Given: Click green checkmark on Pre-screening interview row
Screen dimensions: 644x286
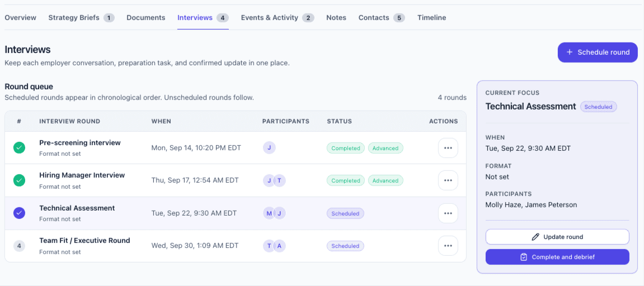Looking at the screenshot, I should [20, 147].
